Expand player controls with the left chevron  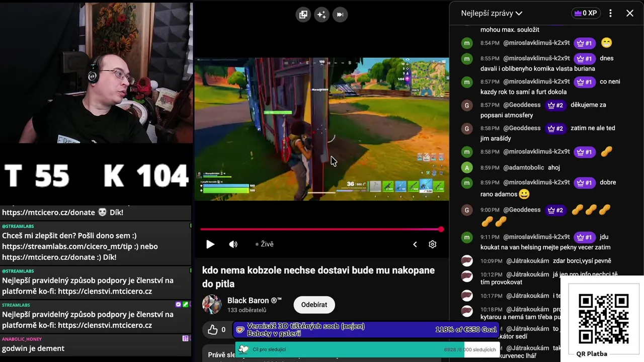click(x=415, y=244)
